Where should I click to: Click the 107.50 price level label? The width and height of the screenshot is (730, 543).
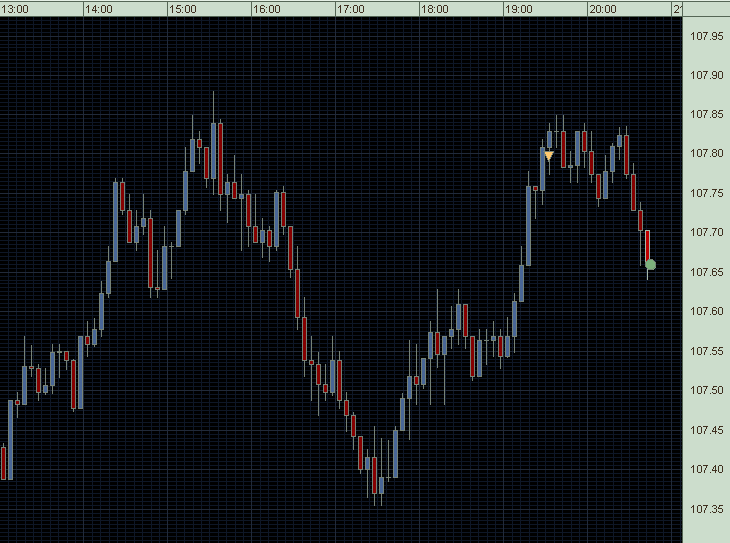(707, 390)
